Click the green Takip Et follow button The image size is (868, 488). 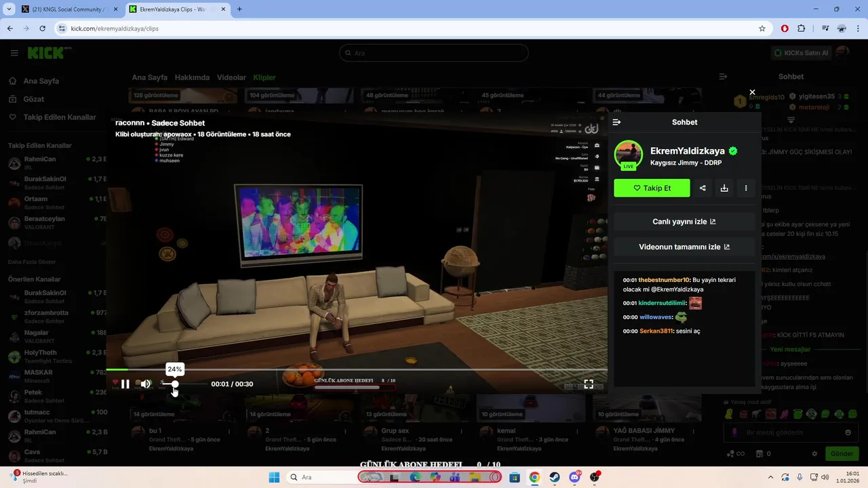pyautogui.click(x=652, y=188)
